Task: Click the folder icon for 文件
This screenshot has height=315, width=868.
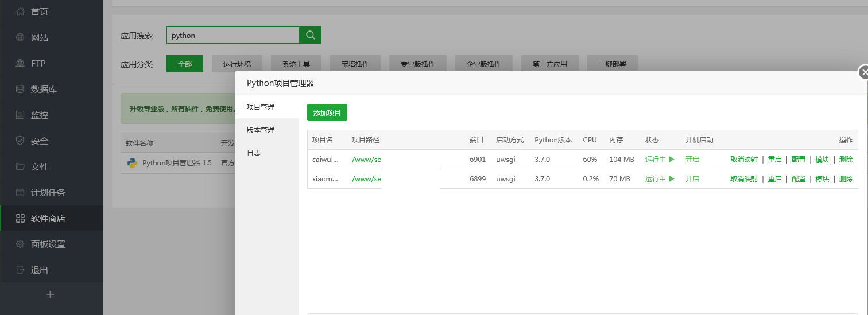Action: click(x=20, y=166)
